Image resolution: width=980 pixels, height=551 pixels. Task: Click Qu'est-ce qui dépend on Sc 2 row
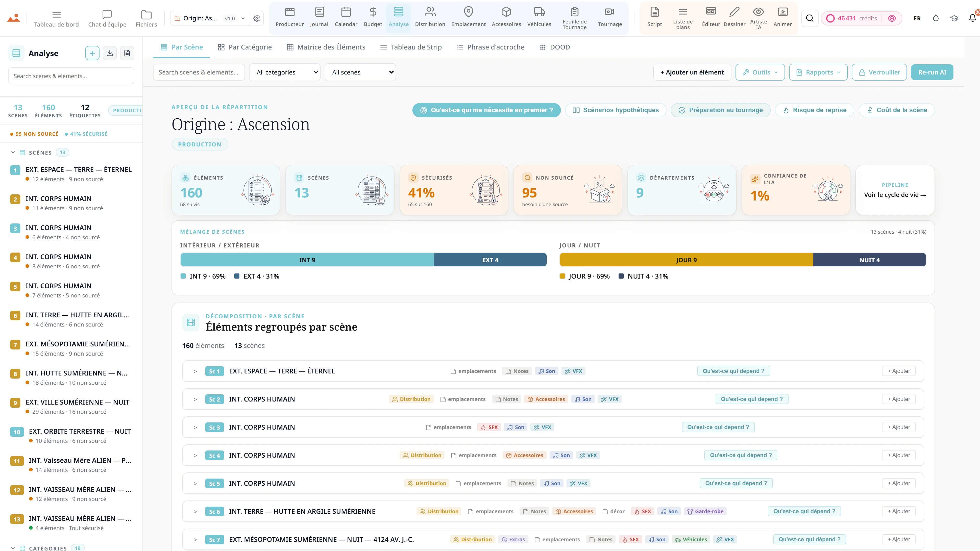(x=752, y=399)
